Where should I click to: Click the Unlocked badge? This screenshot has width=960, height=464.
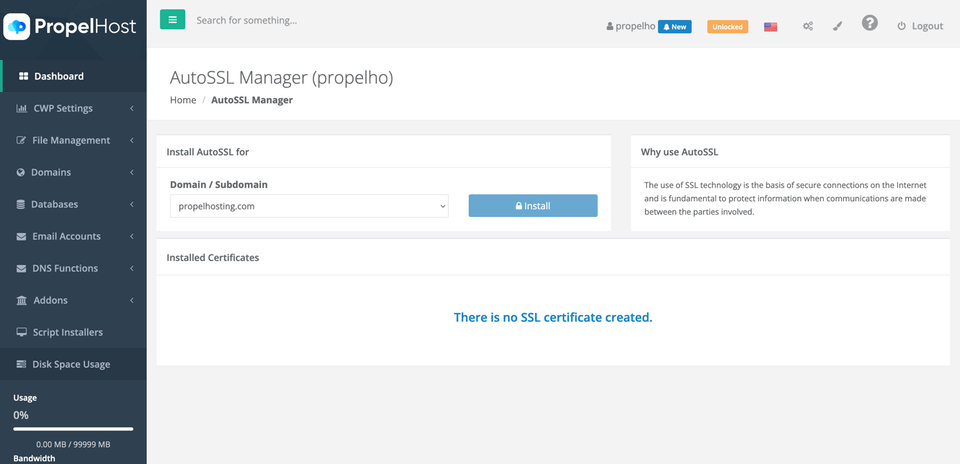(x=727, y=27)
